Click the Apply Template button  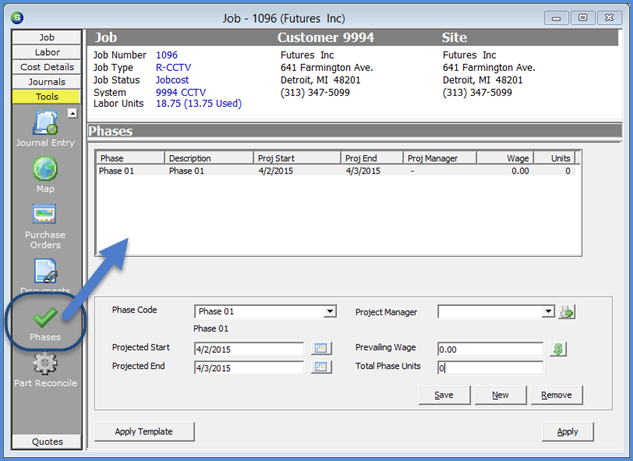[x=144, y=432]
